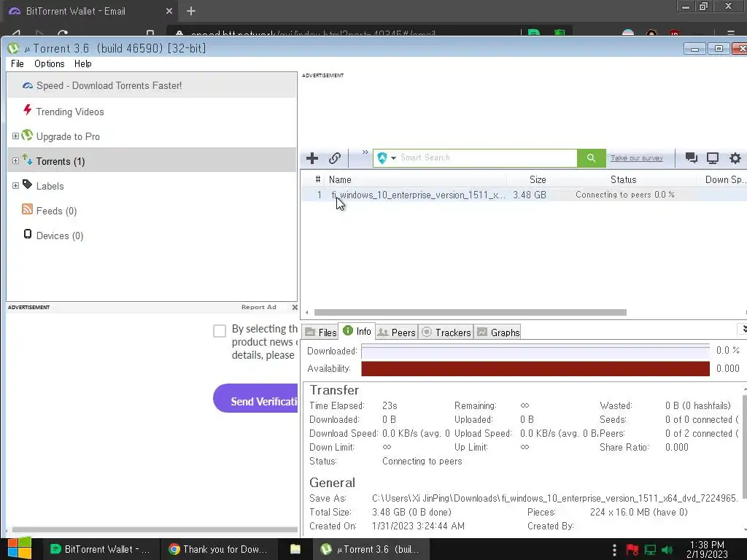The width and height of the screenshot is (747, 560).
Task: Click the network monitor tray icon
Action: click(x=650, y=550)
